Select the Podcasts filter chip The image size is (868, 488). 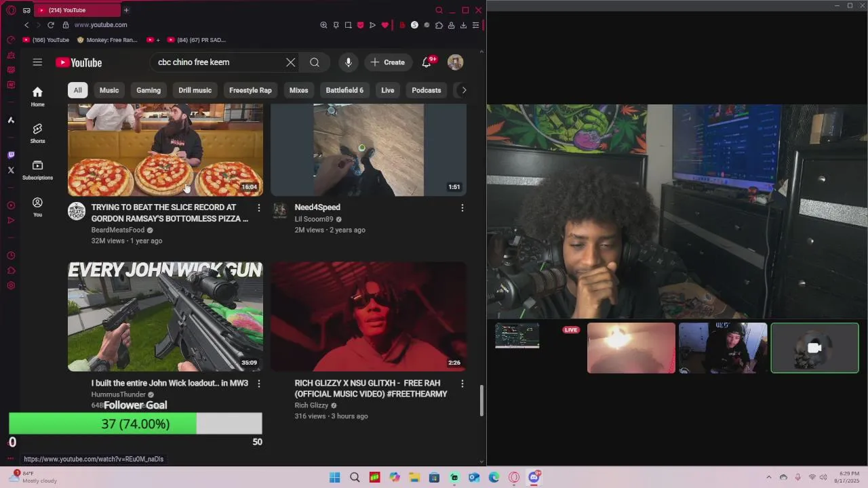[x=427, y=90]
